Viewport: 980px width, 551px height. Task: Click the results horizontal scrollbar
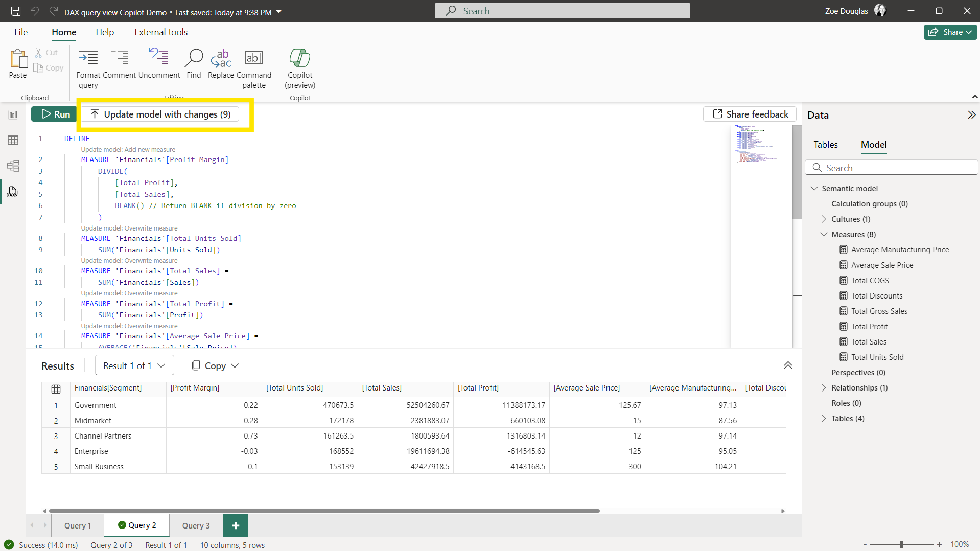(324, 511)
